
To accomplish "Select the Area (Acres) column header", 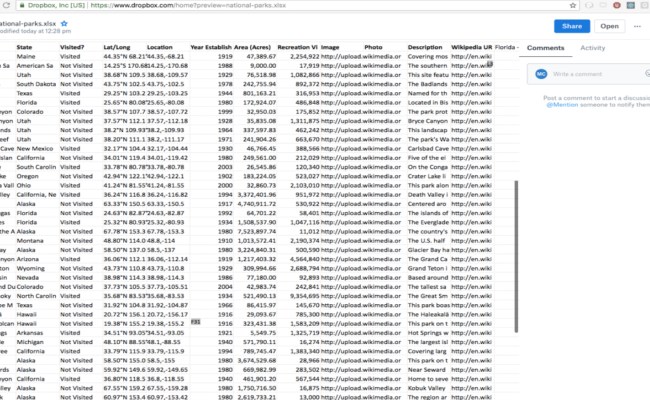I will pyautogui.click(x=252, y=47).
